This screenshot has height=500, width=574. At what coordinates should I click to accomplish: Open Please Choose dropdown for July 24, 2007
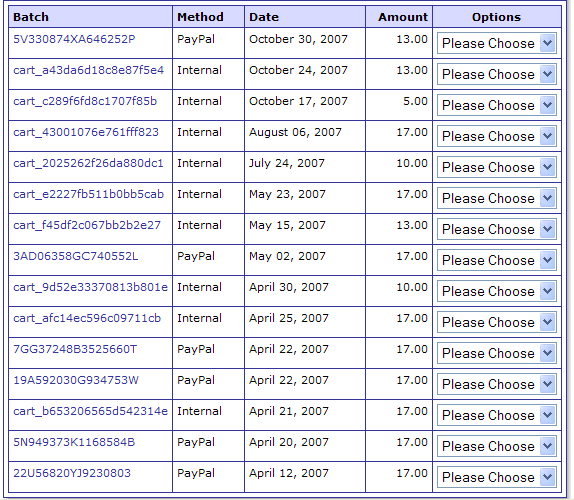coord(497,167)
